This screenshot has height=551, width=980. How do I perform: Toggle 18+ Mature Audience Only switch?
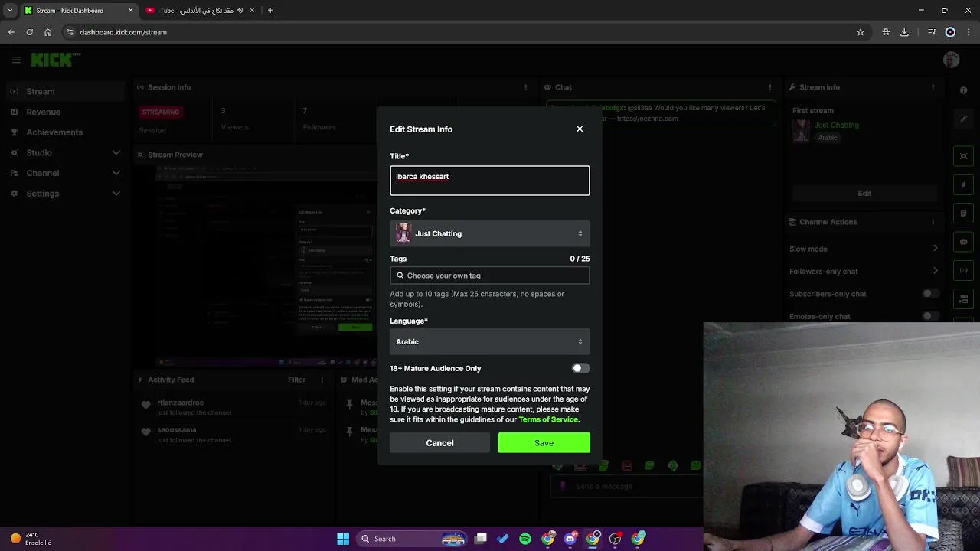point(581,368)
